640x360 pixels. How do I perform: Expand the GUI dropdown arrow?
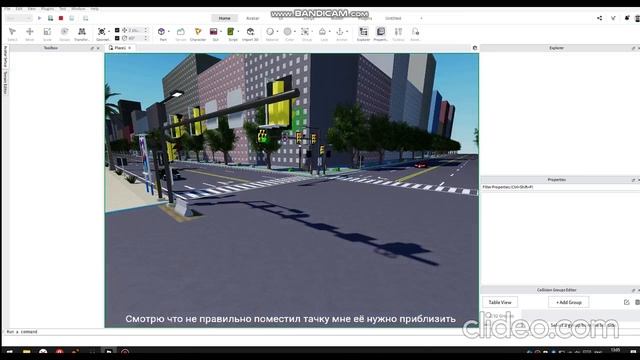click(x=221, y=32)
